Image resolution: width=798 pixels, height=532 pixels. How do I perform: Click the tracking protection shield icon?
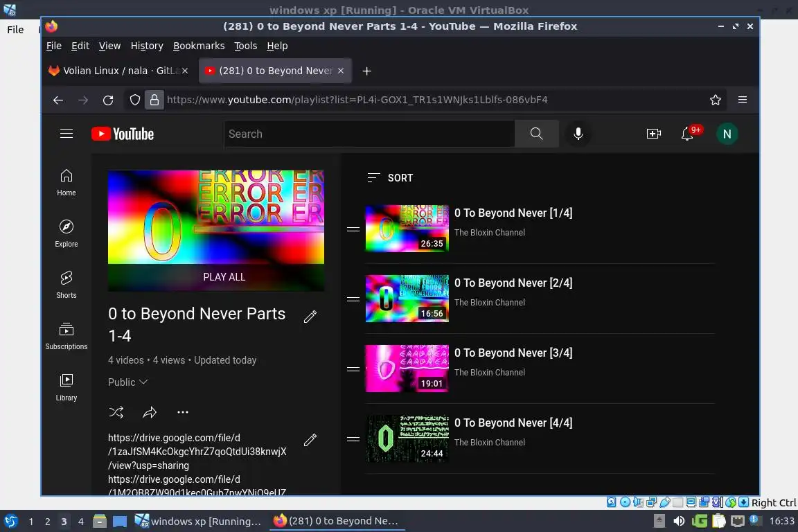[135, 100]
